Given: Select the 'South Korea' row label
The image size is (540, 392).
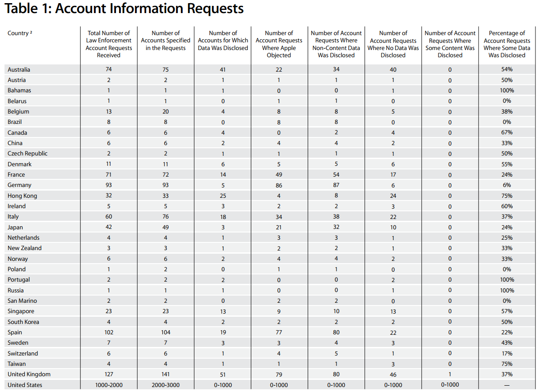Looking at the screenshot, I should (23, 322).
